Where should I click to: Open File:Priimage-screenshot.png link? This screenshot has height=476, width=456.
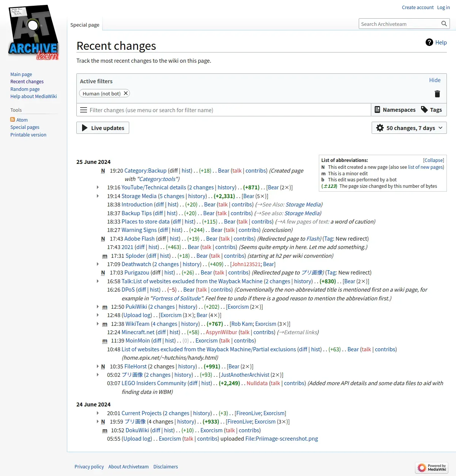282,439
